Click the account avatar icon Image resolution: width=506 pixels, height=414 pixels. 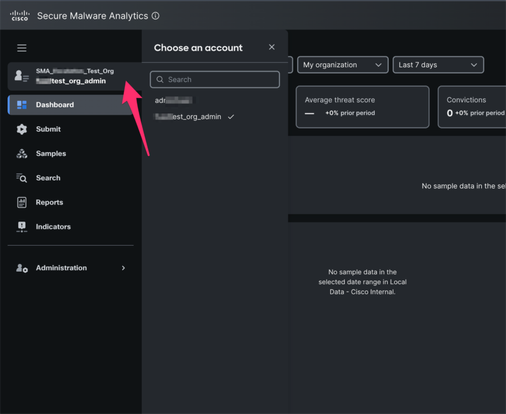pyautogui.click(x=21, y=76)
